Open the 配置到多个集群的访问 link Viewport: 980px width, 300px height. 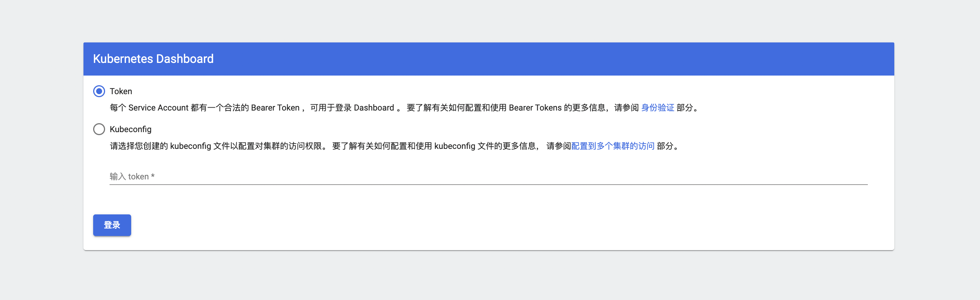tap(613, 146)
